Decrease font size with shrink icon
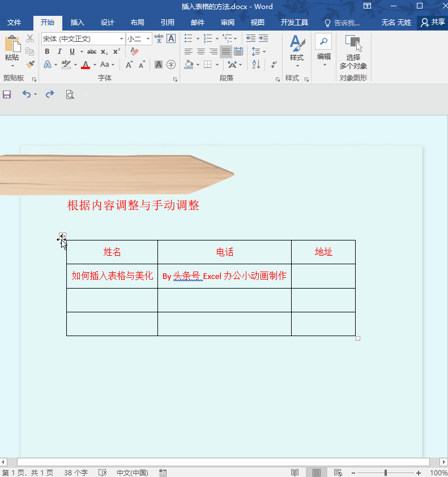Image resolution: width=448 pixels, height=477 pixels. click(142, 65)
